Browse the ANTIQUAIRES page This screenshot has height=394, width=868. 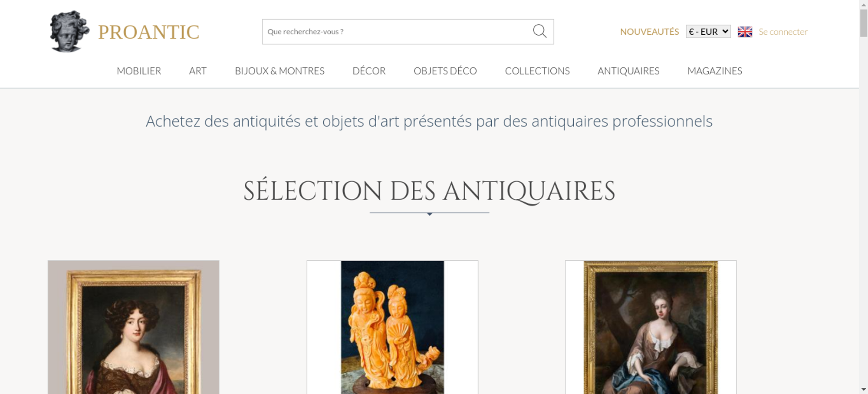pos(628,71)
